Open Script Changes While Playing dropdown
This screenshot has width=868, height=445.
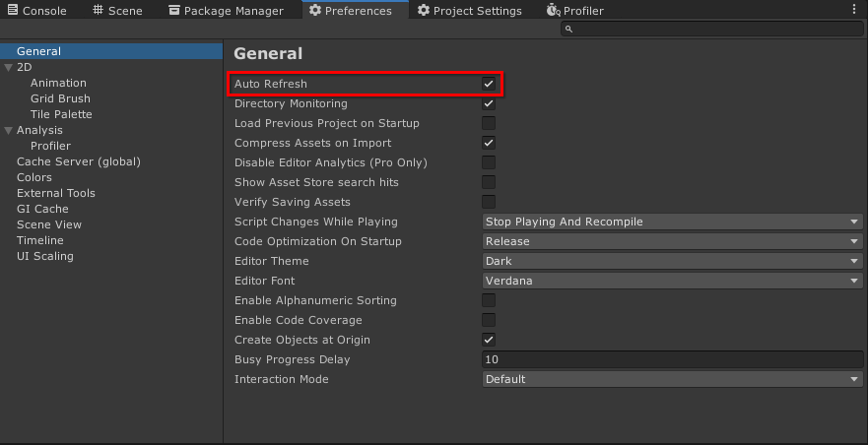pos(672,222)
